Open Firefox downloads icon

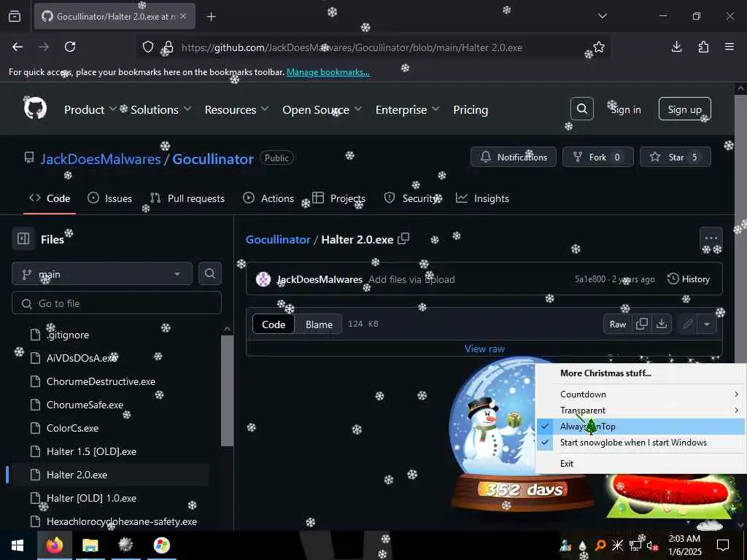[676, 47]
